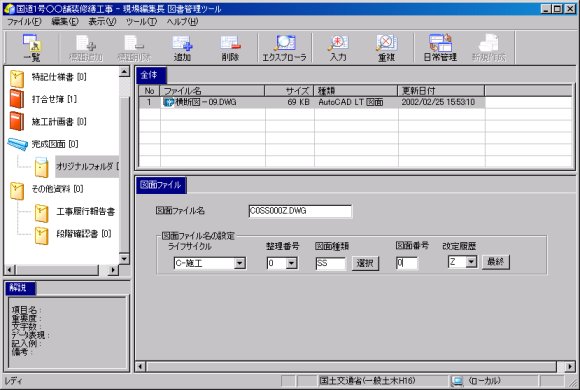Switch to the 全体 tab
Image resolution: width=580 pixels, height=390 pixels.
click(151, 75)
